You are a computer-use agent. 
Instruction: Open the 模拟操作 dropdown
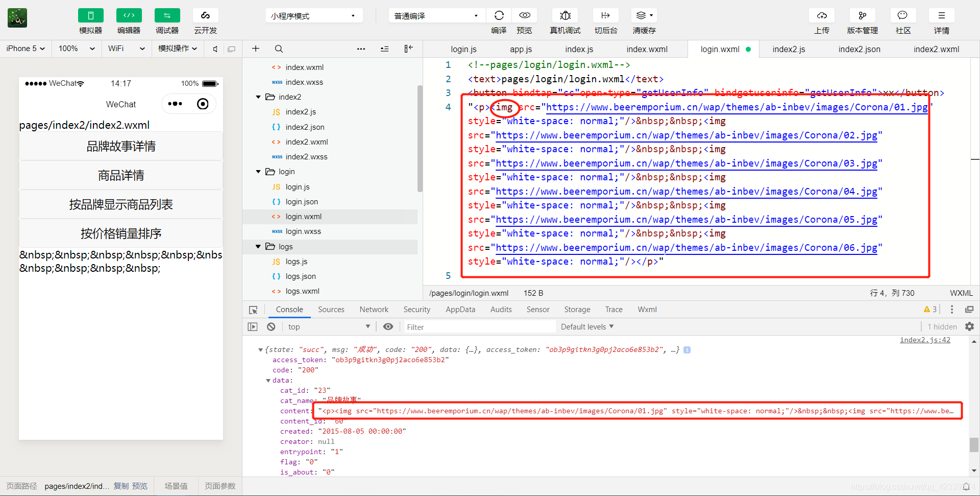[177, 49]
